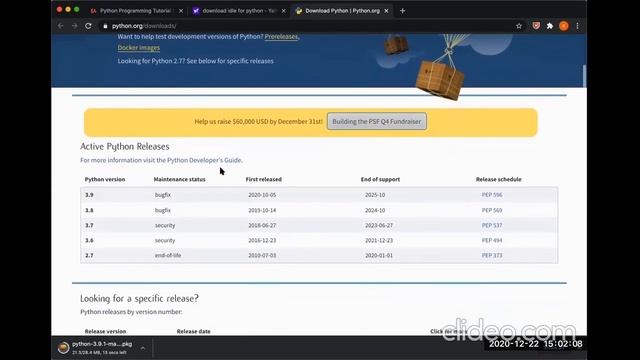Switch to download idle for python tab
The height and width of the screenshot is (360, 640).
click(x=240, y=11)
